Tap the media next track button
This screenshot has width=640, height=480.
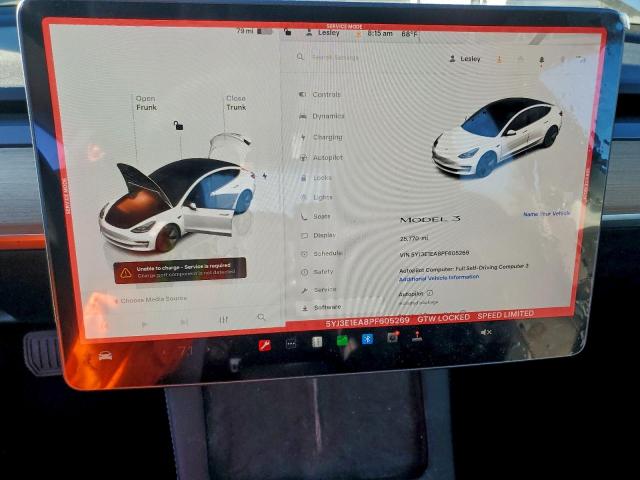[x=184, y=322]
